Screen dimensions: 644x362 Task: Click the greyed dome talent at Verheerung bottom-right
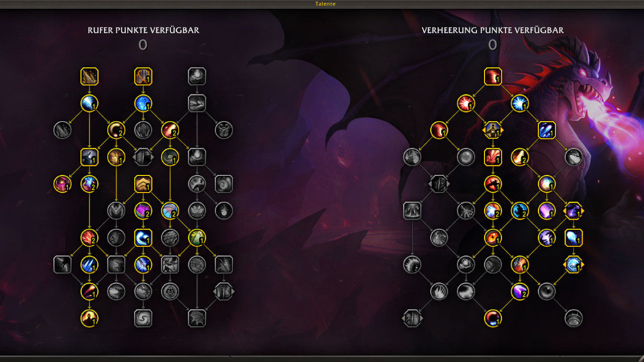click(x=574, y=318)
